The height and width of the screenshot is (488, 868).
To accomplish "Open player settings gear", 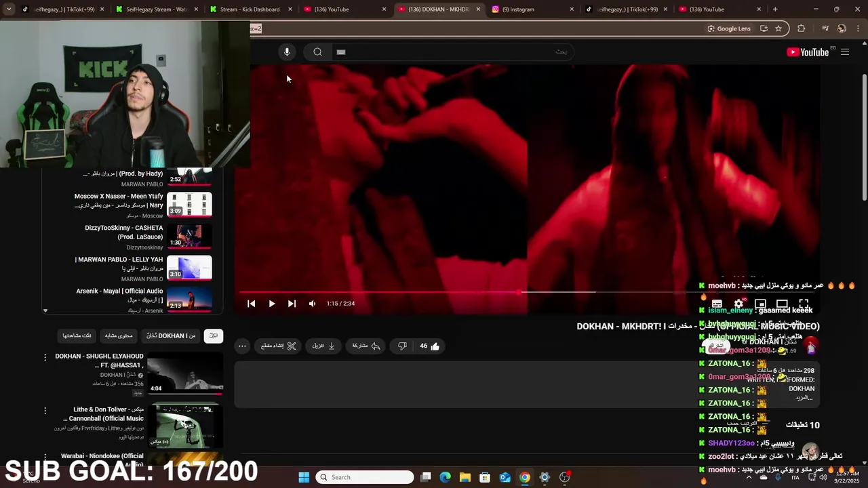I will 738,304.
